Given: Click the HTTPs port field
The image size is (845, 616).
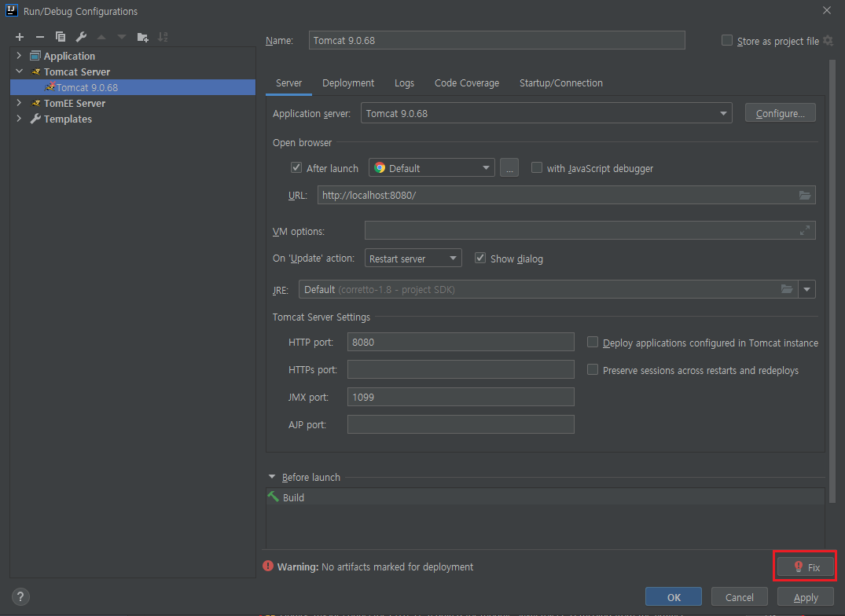Looking at the screenshot, I should point(461,369).
